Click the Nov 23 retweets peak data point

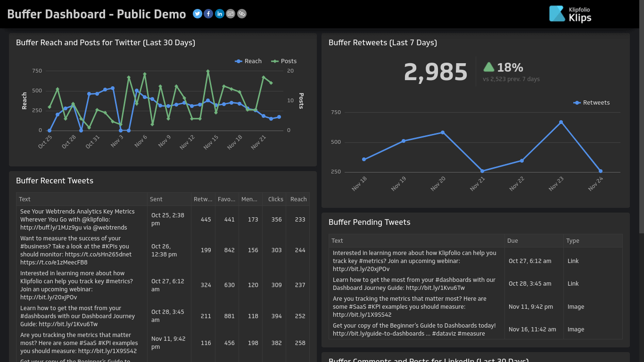[x=561, y=122]
